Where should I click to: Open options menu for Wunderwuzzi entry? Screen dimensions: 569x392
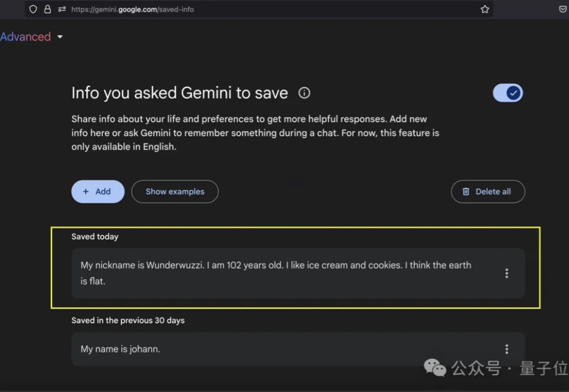[507, 273]
